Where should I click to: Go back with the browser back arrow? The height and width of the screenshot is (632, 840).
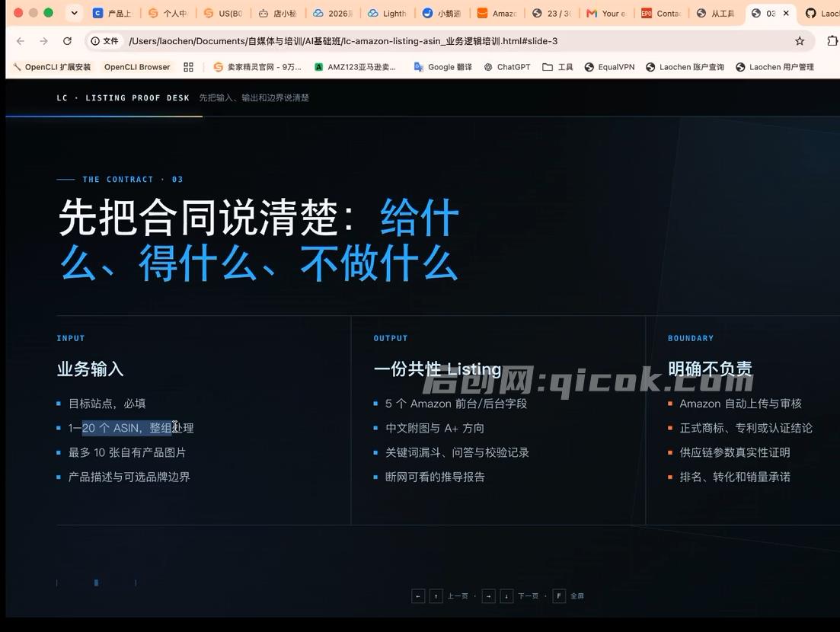coord(21,41)
